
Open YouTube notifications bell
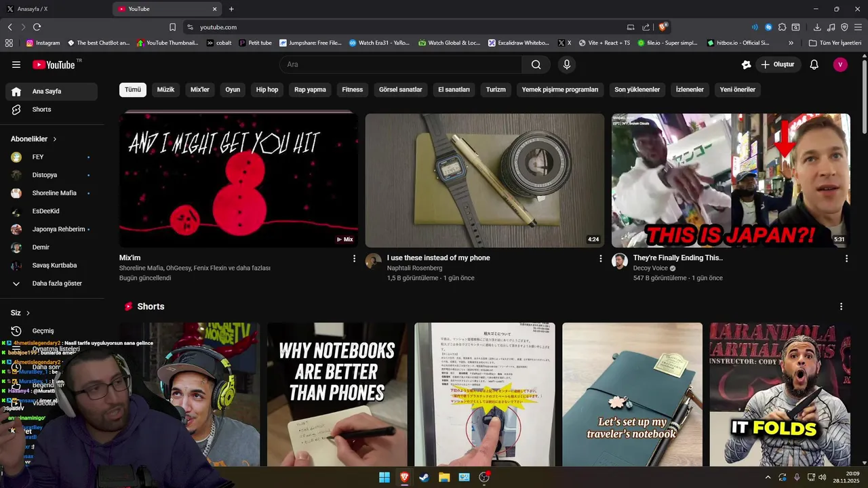(x=814, y=64)
